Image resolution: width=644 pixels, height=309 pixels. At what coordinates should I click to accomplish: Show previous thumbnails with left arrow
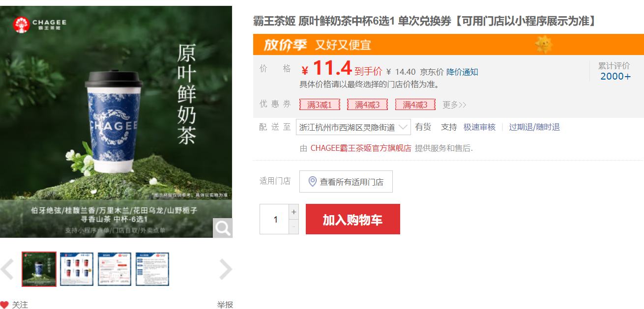[7, 269]
